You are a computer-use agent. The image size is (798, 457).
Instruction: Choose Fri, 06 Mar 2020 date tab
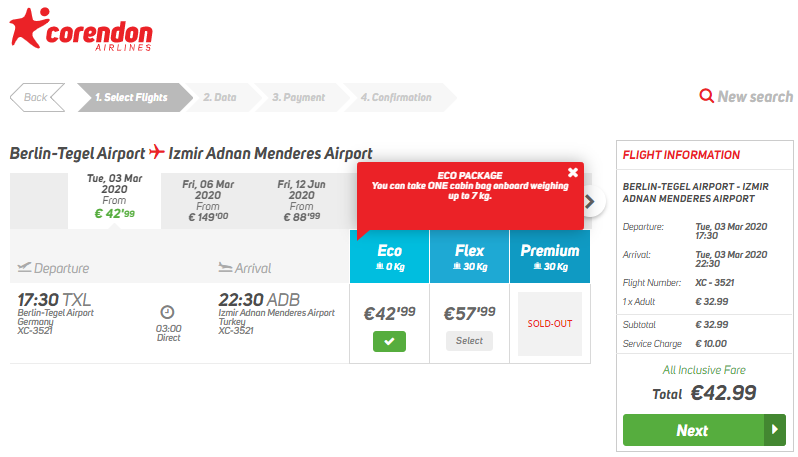coord(208,202)
